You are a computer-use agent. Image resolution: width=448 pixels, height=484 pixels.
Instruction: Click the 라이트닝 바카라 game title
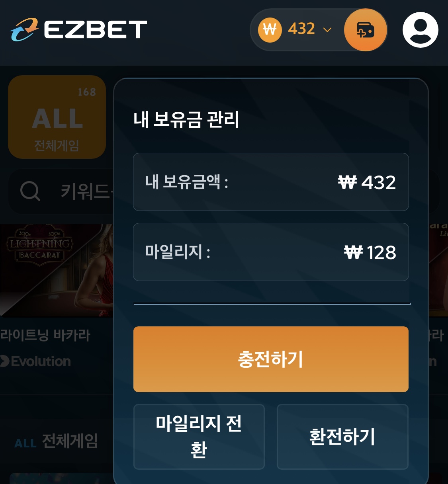tap(45, 335)
